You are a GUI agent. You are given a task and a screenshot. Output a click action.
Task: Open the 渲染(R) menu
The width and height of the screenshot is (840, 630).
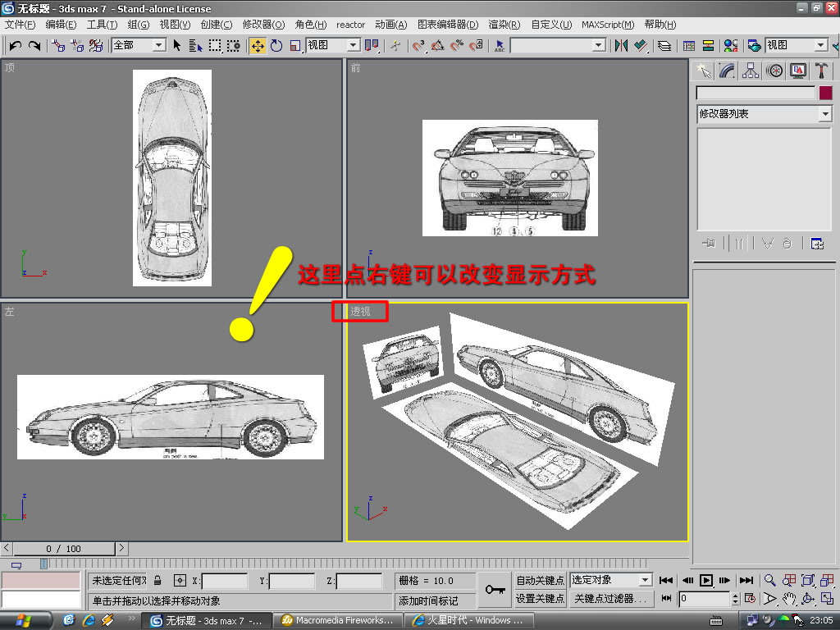(x=504, y=25)
